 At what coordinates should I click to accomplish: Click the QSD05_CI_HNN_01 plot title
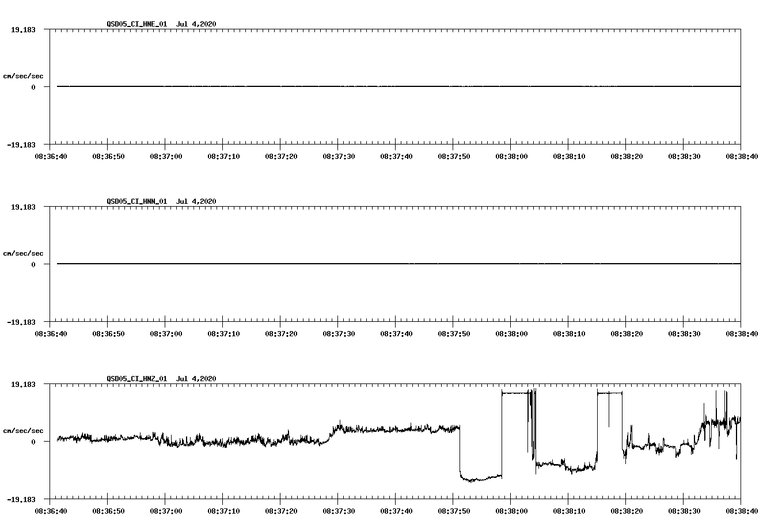coord(161,202)
